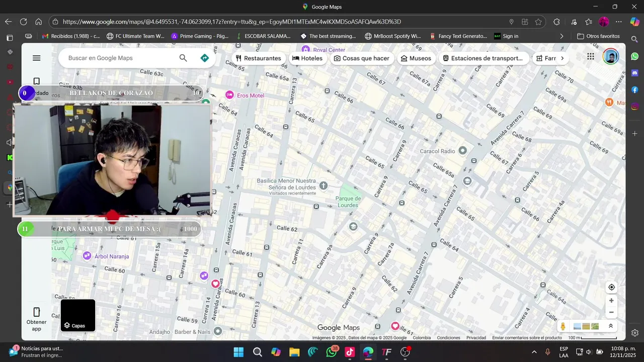Open Otros favoritos folder
Viewport: 644px width, 362px height.
point(598,36)
